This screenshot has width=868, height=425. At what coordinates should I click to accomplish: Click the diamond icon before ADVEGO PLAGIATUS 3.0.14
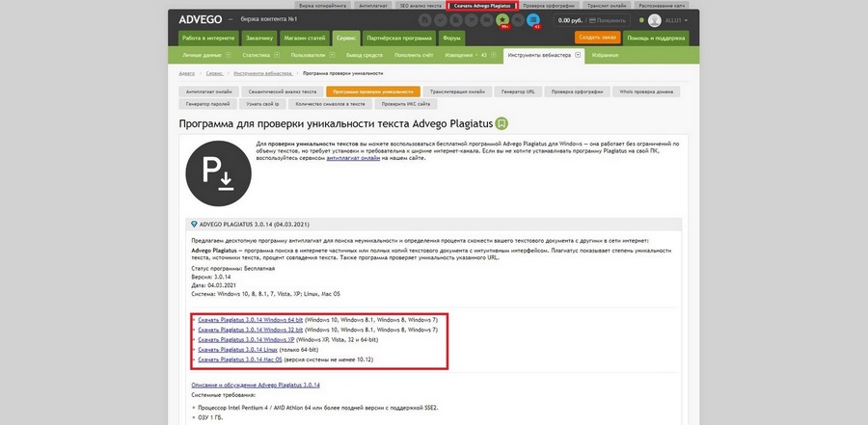(x=194, y=225)
